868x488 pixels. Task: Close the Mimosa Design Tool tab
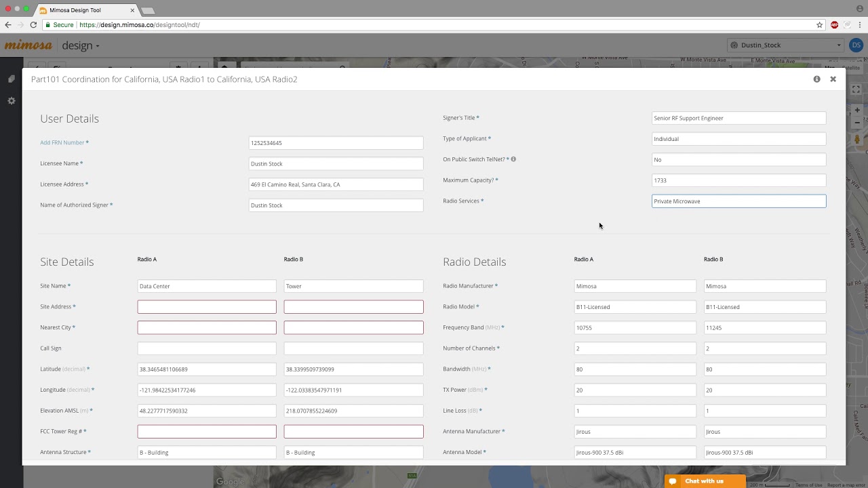click(132, 10)
